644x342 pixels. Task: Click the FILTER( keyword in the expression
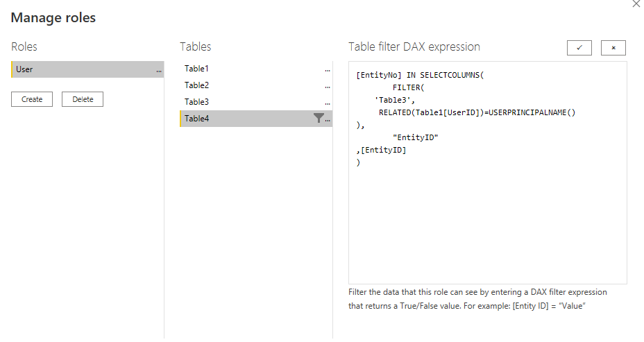click(408, 87)
